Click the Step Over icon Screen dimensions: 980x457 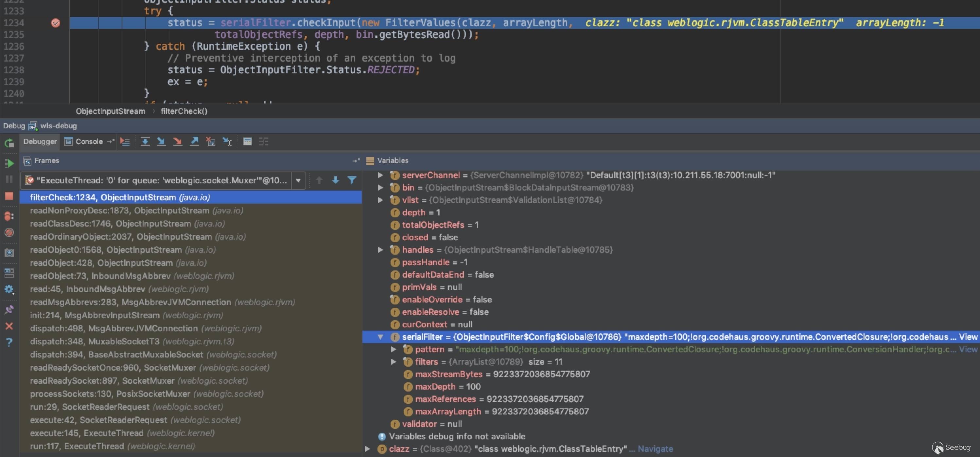pos(145,142)
